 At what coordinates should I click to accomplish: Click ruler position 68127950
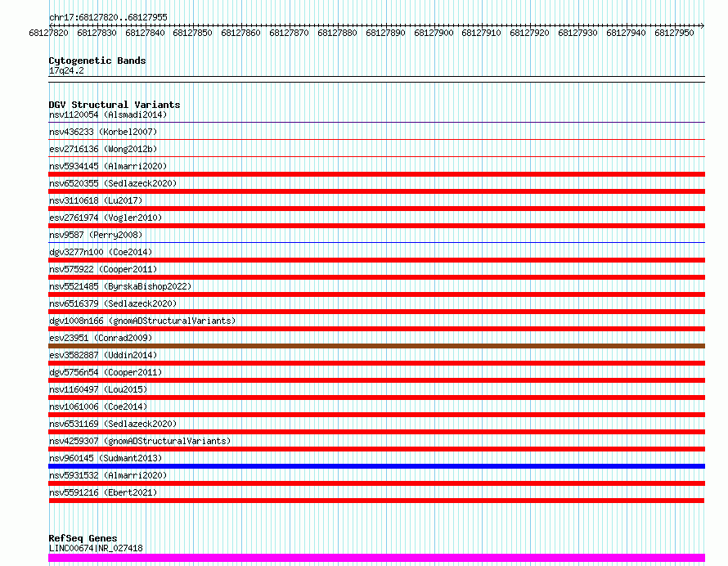coord(675,33)
